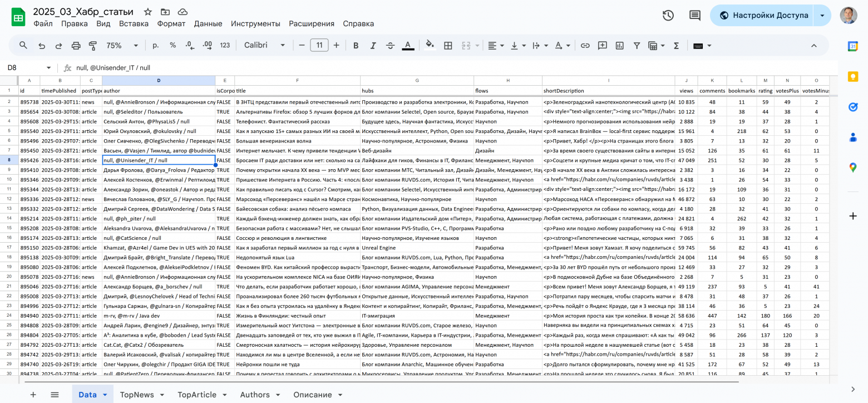Open Google Keep in the side panel
The width and height of the screenshot is (868, 403).
pos(852,76)
